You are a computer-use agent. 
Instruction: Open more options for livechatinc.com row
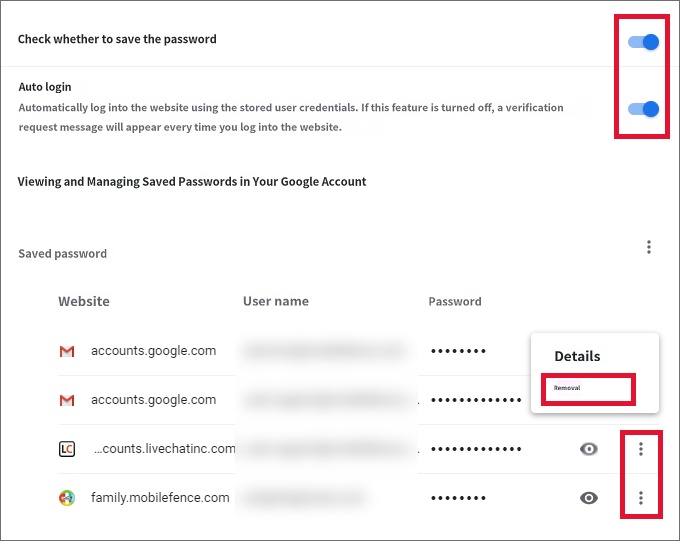point(641,449)
